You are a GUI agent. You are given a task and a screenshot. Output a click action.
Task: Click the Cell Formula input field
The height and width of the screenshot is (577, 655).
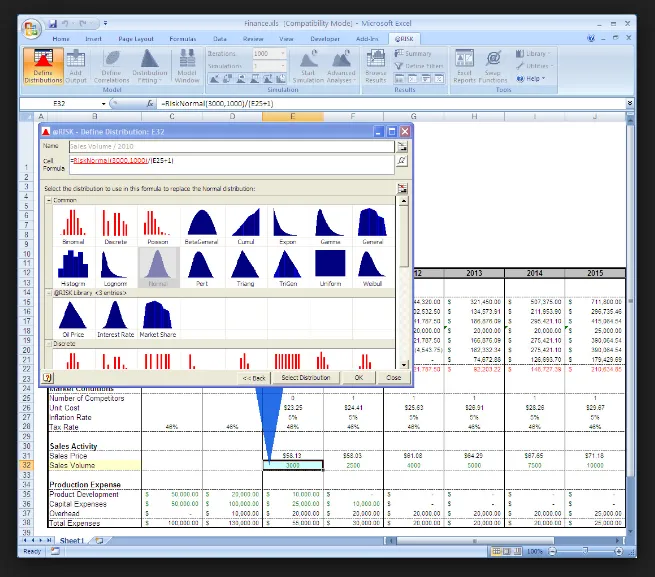[231, 165]
